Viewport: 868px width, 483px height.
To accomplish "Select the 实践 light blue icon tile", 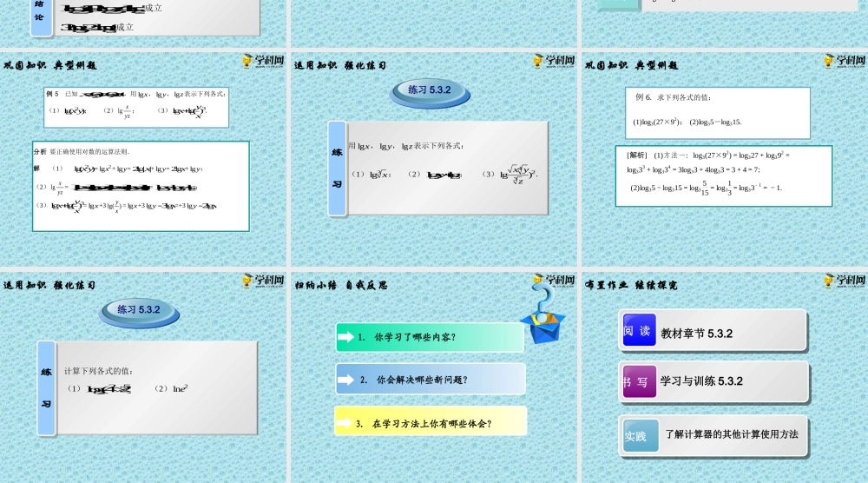I will [641, 435].
